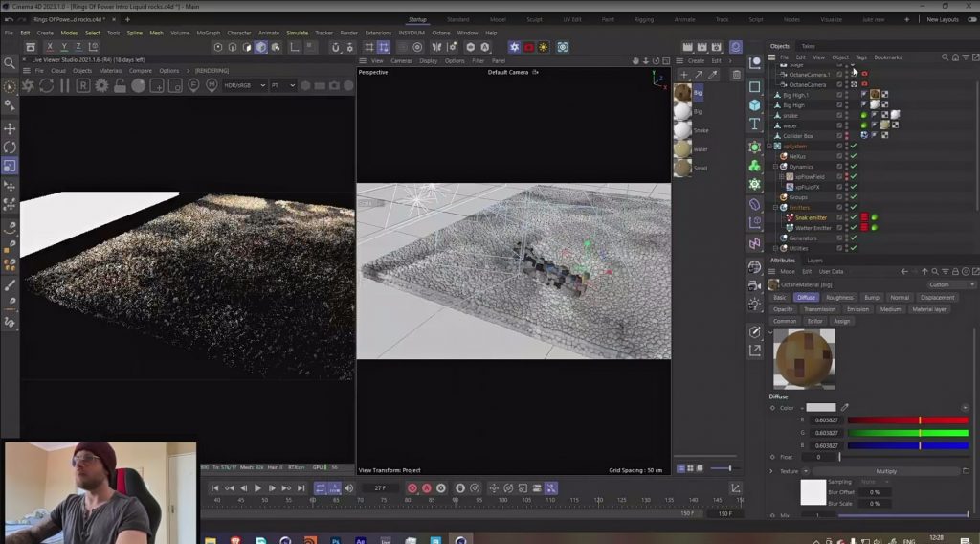Click the Mix slider bar
980x544 pixels.
(903, 515)
